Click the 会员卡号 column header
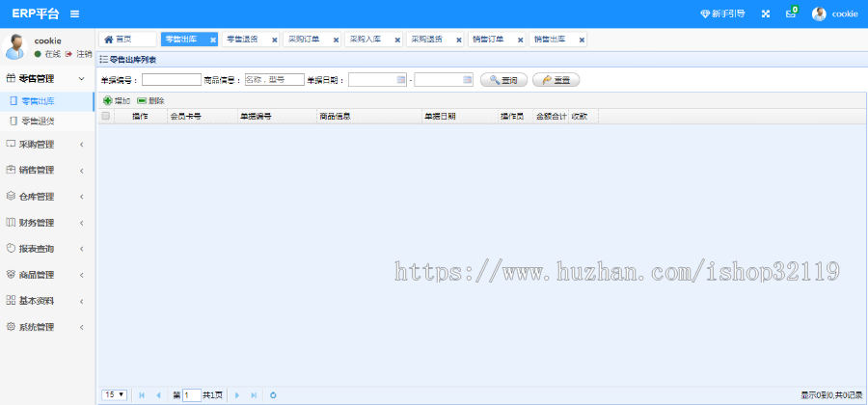The width and height of the screenshot is (868, 405). (x=203, y=116)
